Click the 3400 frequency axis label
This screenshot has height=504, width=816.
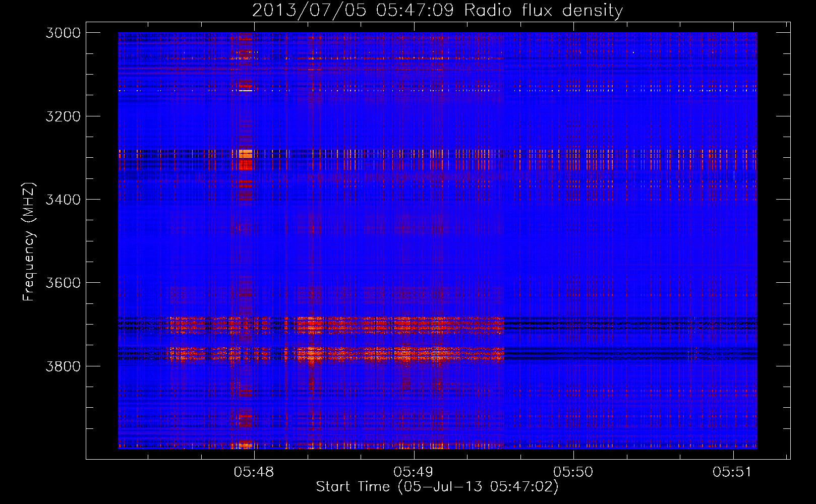tap(63, 200)
